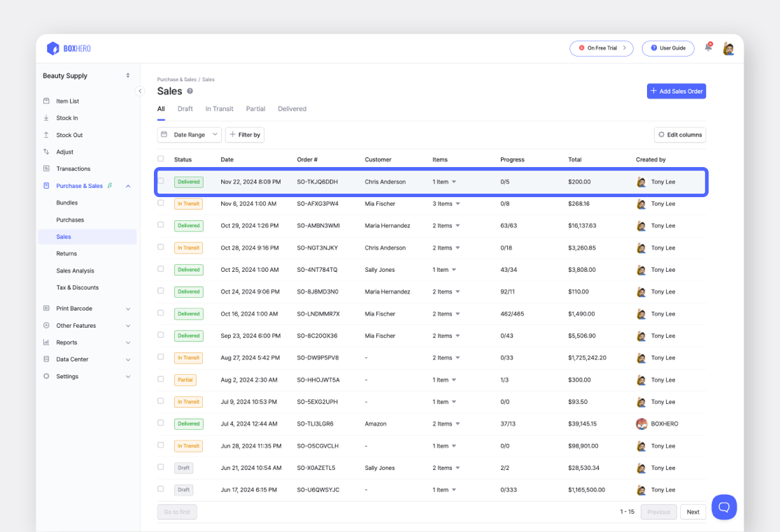
Task: Click the Stock Out arrow icon
Action: pos(45,134)
